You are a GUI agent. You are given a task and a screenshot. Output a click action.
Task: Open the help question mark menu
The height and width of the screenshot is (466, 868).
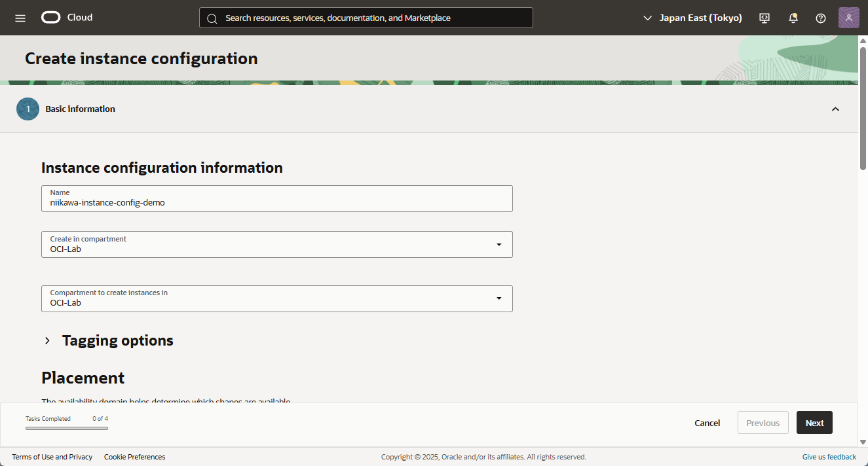[821, 18]
